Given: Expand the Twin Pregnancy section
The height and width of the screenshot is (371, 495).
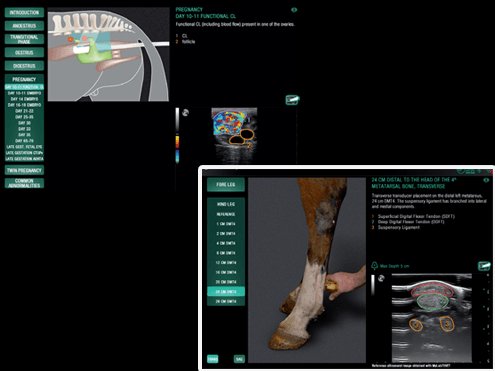Looking at the screenshot, I should click(x=24, y=170).
